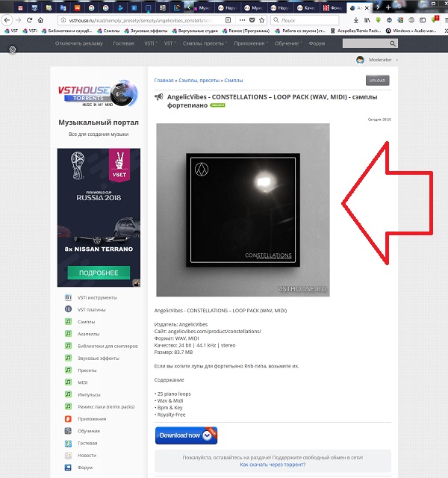Viewport: 448px width, 478px height.
Task: Open Отключить рекламу in navbar
Action: point(79,43)
